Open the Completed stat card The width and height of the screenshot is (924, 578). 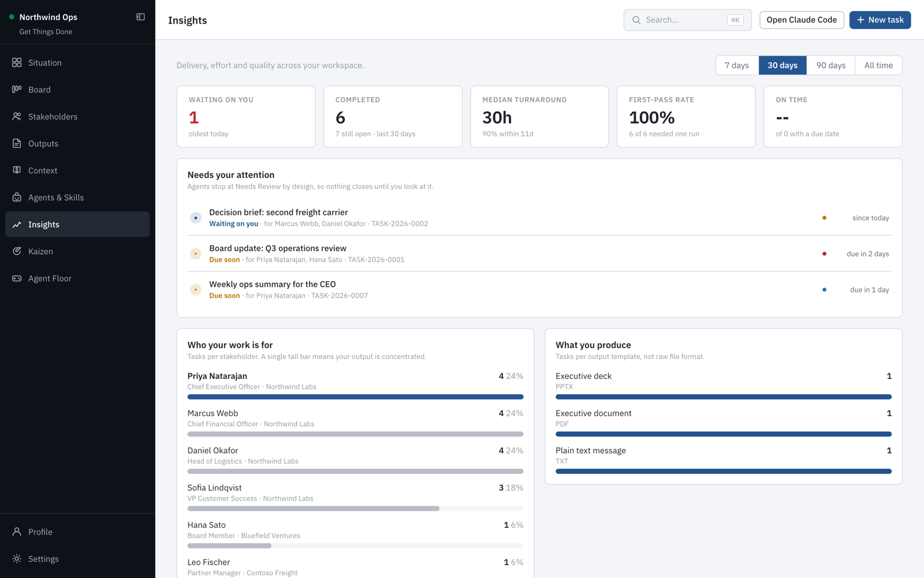[x=393, y=117]
